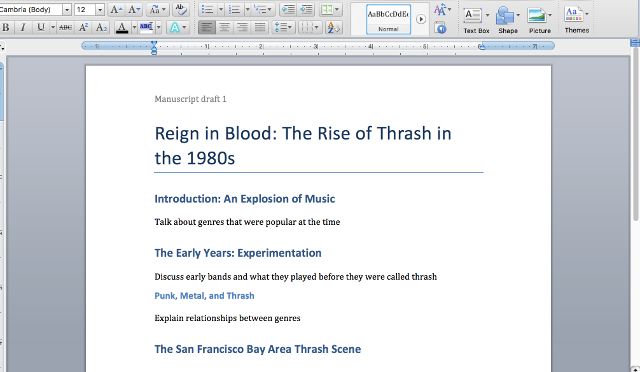Click the font size field showing 12
The image size is (640, 372).
tap(84, 9)
